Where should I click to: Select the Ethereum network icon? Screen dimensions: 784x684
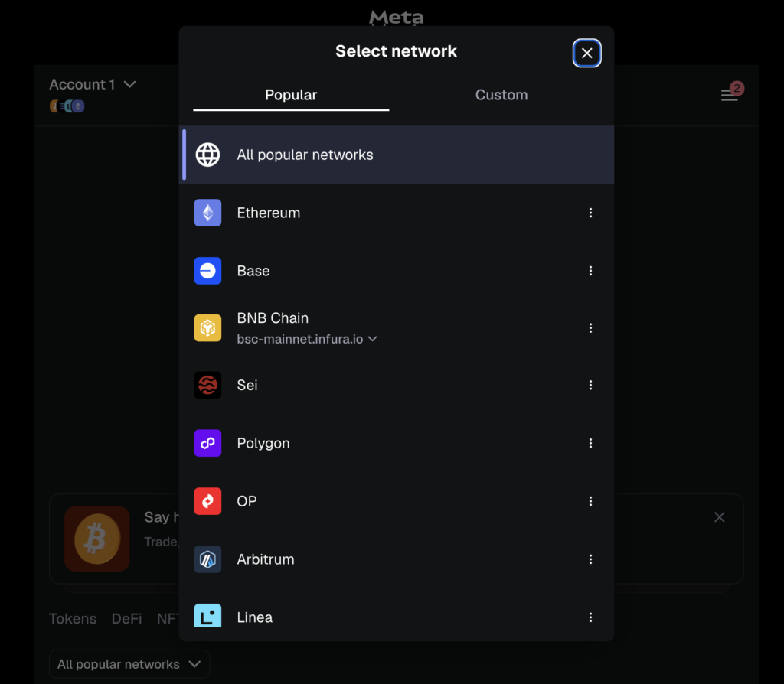207,213
